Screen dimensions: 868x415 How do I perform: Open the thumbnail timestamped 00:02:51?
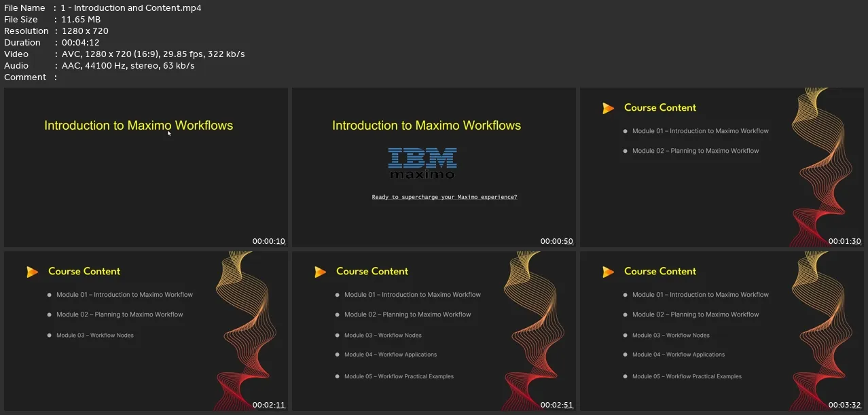(x=434, y=331)
